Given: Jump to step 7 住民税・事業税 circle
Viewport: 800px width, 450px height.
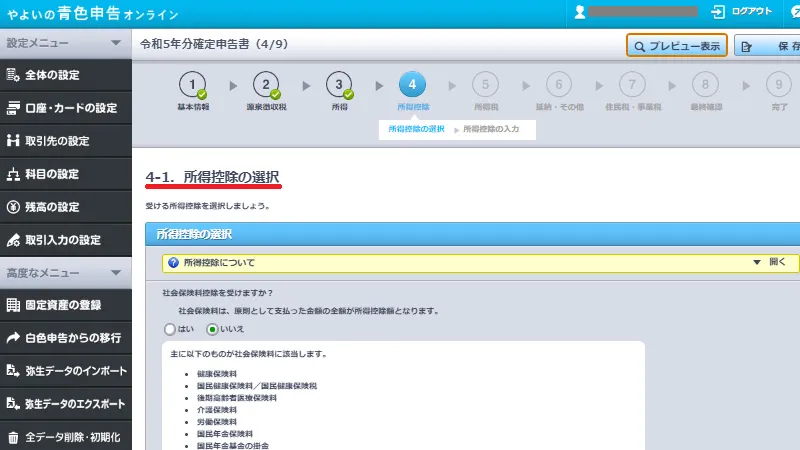Looking at the screenshot, I should click(x=632, y=85).
